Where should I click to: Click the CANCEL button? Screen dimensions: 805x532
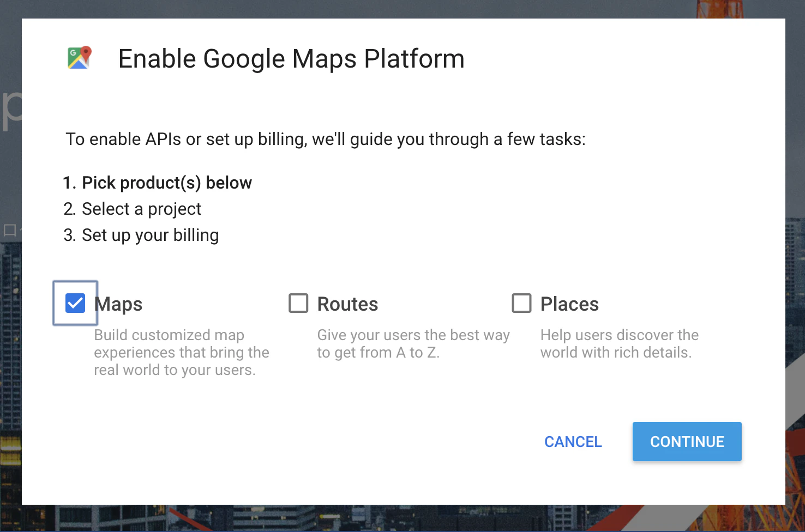pyautogui.click(x=573, y=442)
